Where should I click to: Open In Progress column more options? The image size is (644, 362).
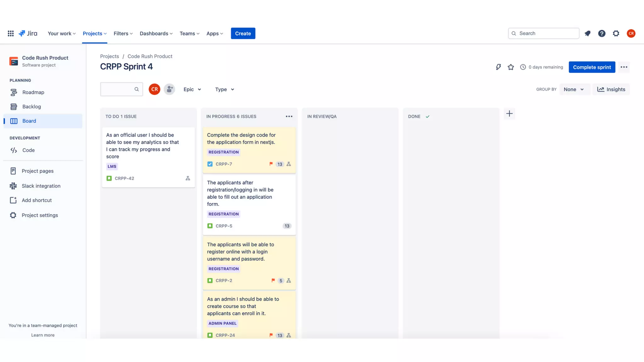tap(289, 117)
